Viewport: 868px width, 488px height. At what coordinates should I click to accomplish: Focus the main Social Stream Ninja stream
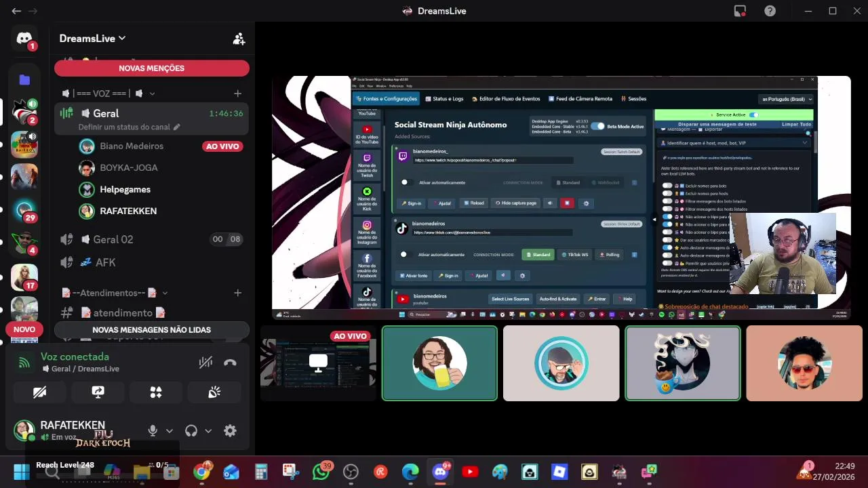(561, 197)
